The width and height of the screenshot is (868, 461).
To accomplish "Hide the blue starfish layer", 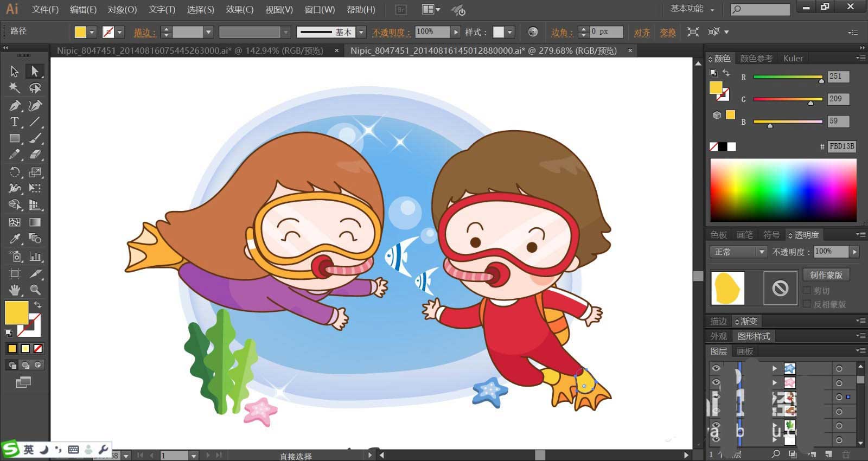I will (x=716, y=368).
